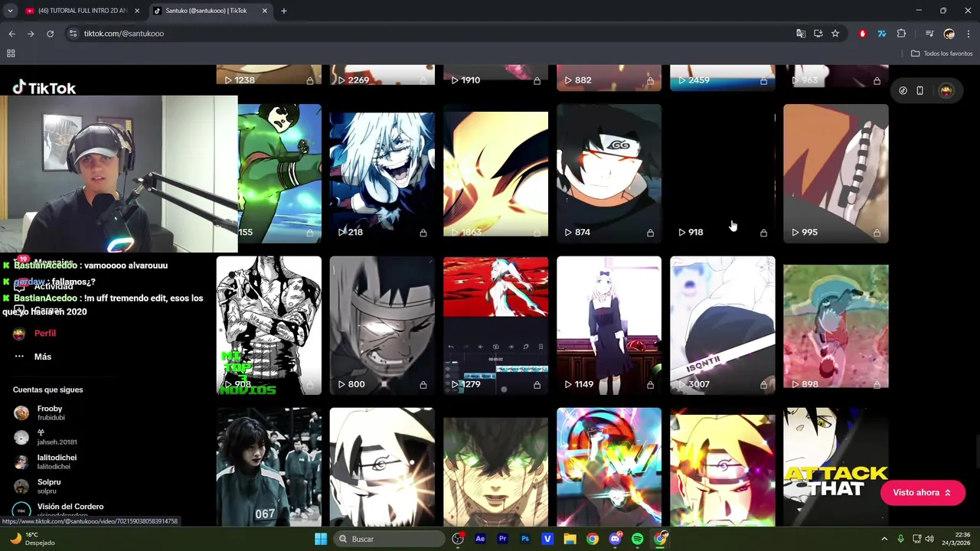Open the video showing jersey number 067

pyautogui.click(x=269, y=467)
